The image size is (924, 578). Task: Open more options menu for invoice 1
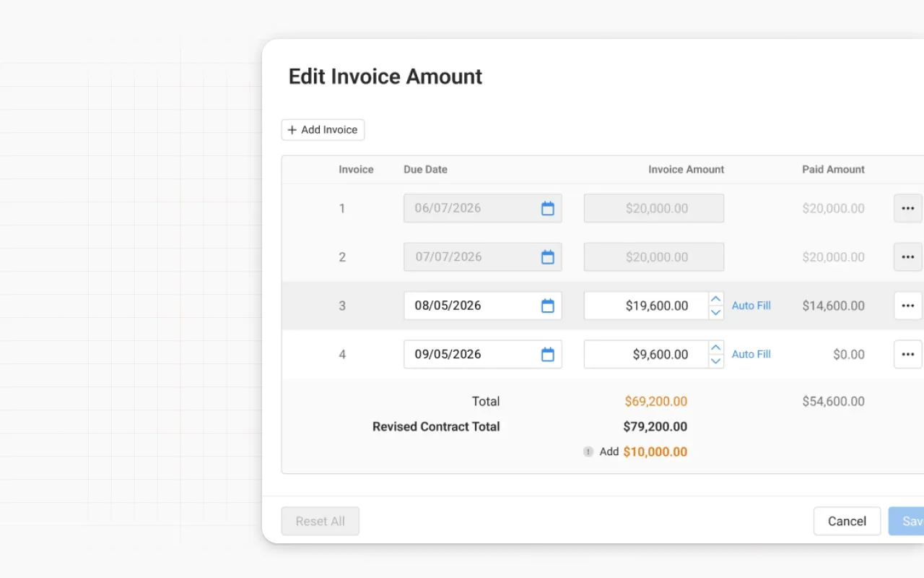[x=908, y=208]
